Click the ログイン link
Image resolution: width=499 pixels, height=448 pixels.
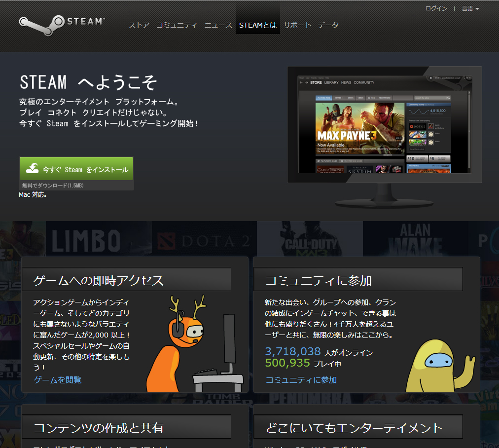click(x=436, y=8)
